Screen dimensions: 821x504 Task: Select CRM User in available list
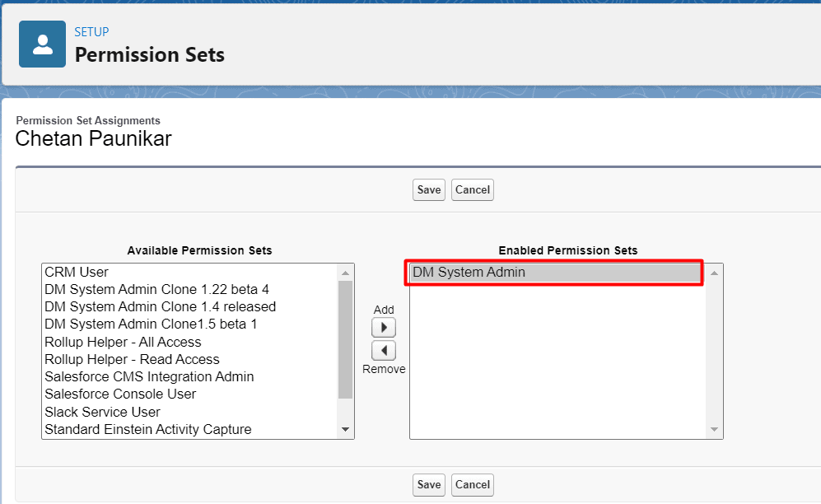[77, 272]
